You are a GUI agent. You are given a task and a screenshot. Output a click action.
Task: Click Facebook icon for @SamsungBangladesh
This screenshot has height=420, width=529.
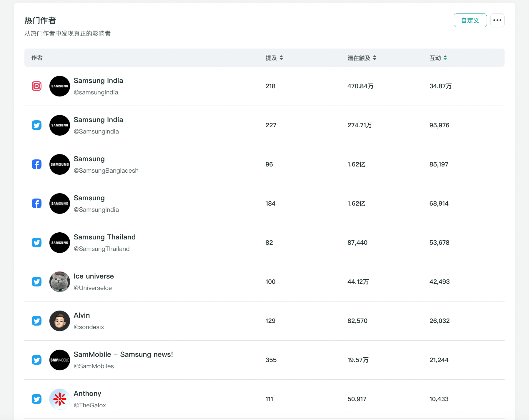coord(36,164)
